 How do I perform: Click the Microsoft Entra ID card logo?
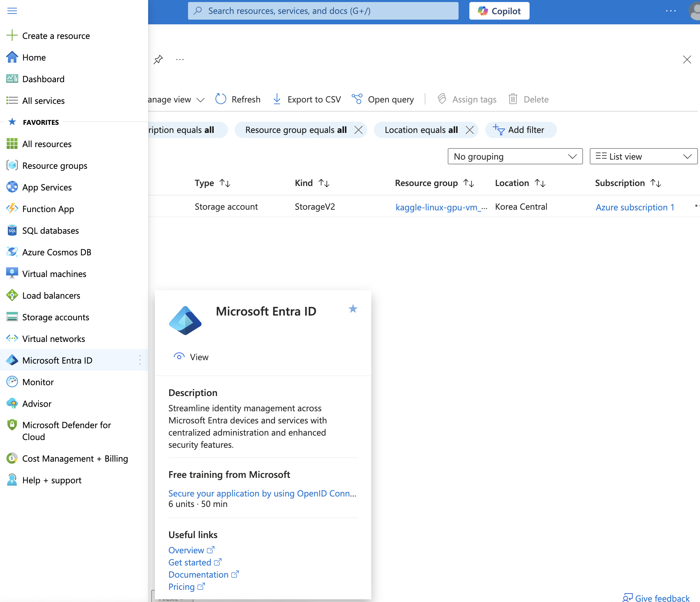point(185,320)
